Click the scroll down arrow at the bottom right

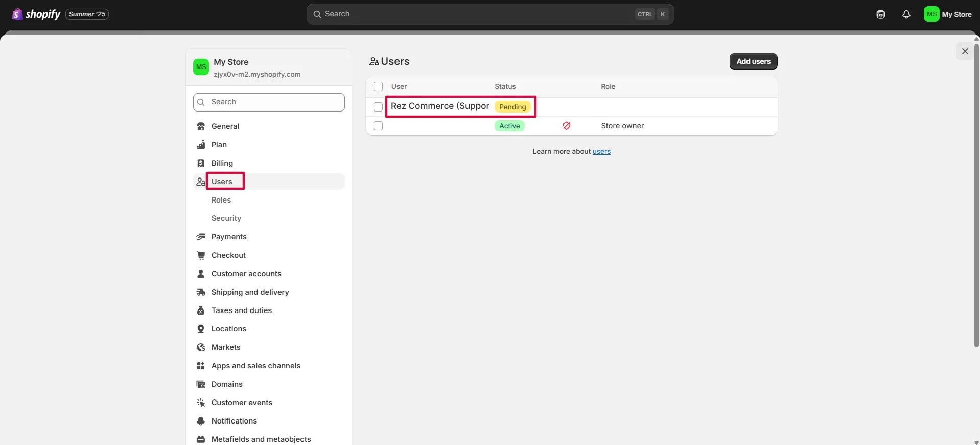coord(976,442)
